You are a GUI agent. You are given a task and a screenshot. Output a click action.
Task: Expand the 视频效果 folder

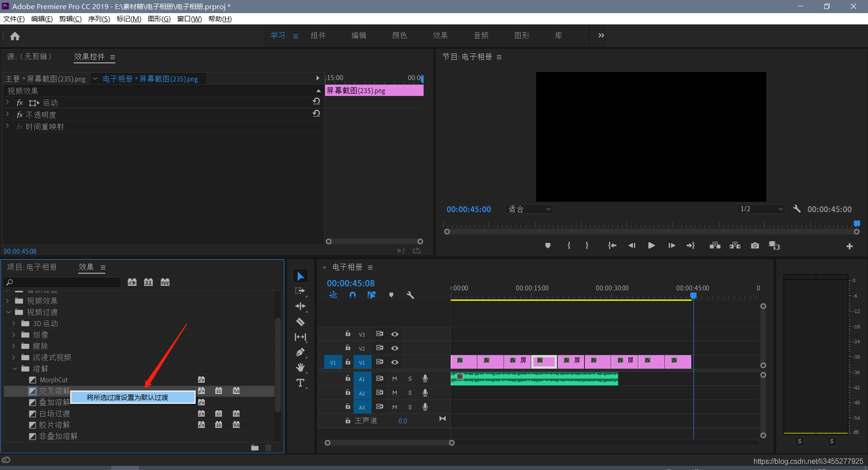point(7,301)
